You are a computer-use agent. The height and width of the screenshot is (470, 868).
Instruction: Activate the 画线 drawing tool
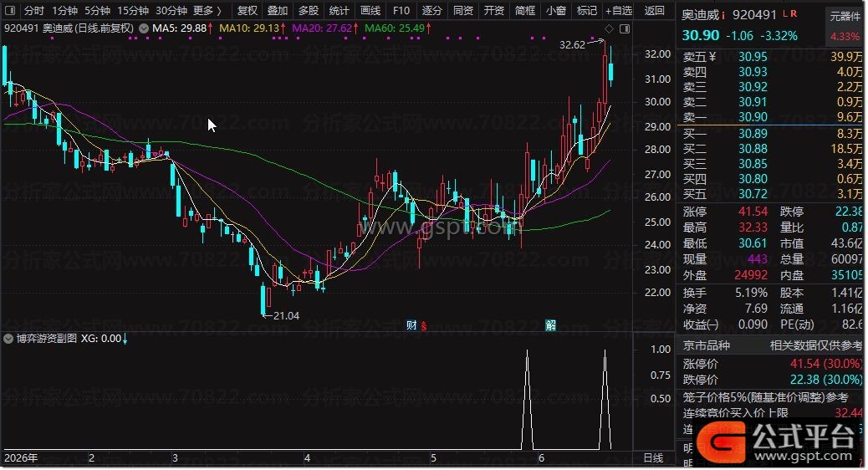point(370,11)
